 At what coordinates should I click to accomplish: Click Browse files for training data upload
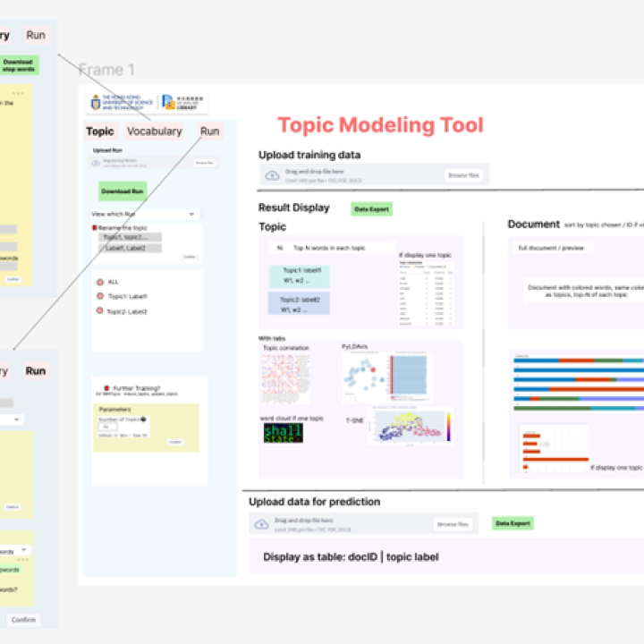click(x=462, y=175)
